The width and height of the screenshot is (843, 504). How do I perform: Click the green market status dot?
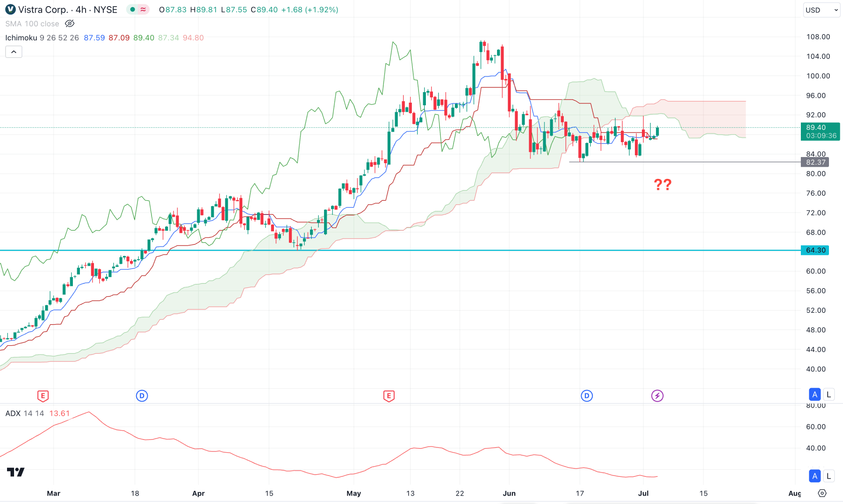[132, 10]
